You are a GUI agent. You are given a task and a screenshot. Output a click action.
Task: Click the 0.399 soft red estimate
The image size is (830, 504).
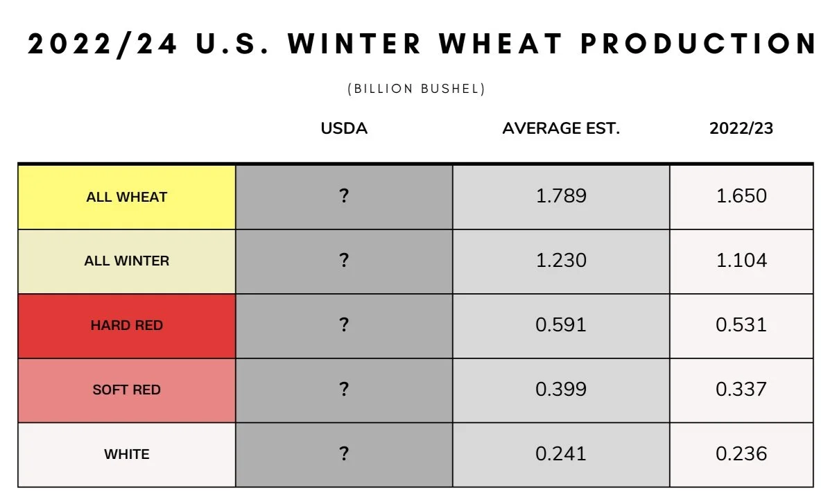pyautogui.click(x=561, y=389)
